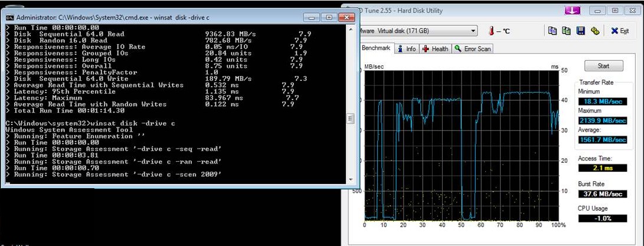Screen dimensions: 644x246
Task: Close the command prompt window
Action: click(x=346, y=17)
